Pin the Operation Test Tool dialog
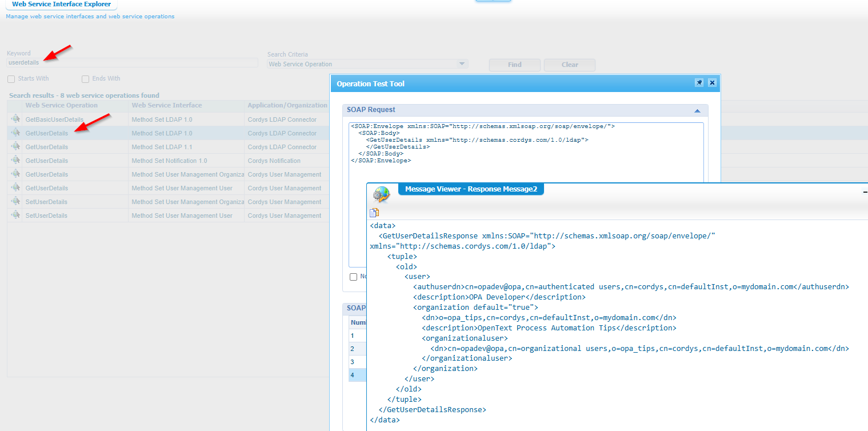Screen dimensions: 868x431 [x=699, y=83]
